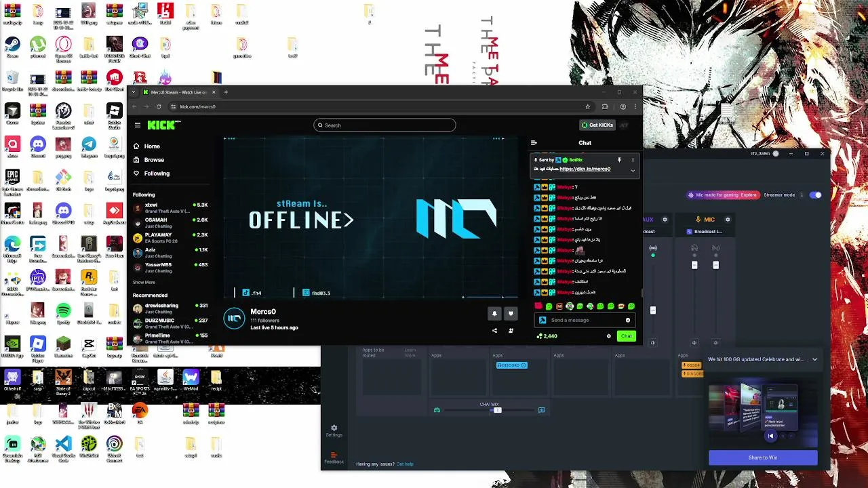Click Get help link in Sonar

pos(405,464)
